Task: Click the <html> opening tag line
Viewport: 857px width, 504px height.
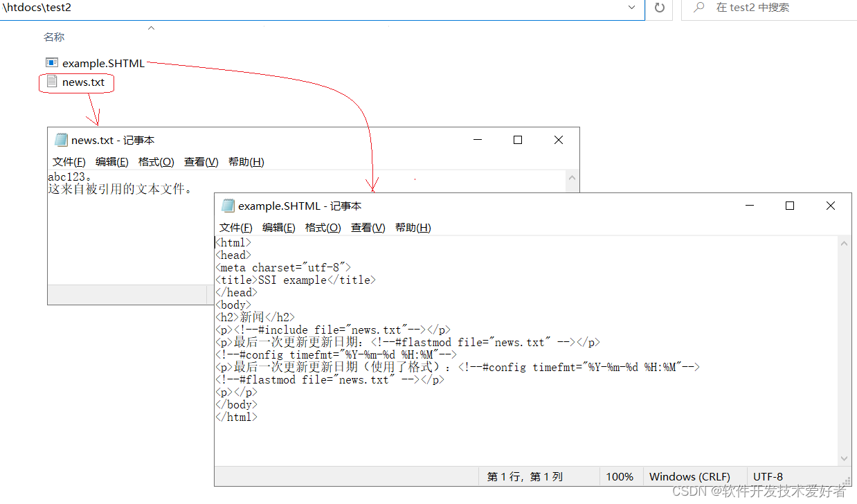Action: click(x=233, y=243)
